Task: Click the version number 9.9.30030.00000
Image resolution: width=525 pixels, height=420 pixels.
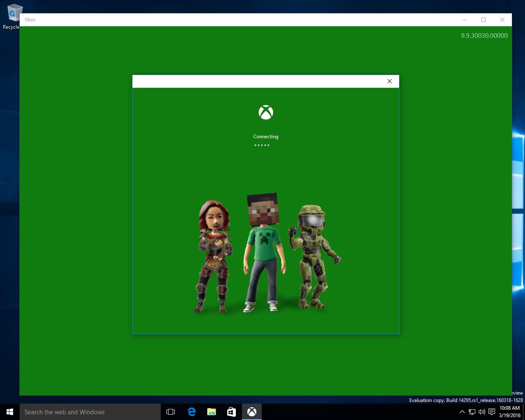Action: (484, 36)
